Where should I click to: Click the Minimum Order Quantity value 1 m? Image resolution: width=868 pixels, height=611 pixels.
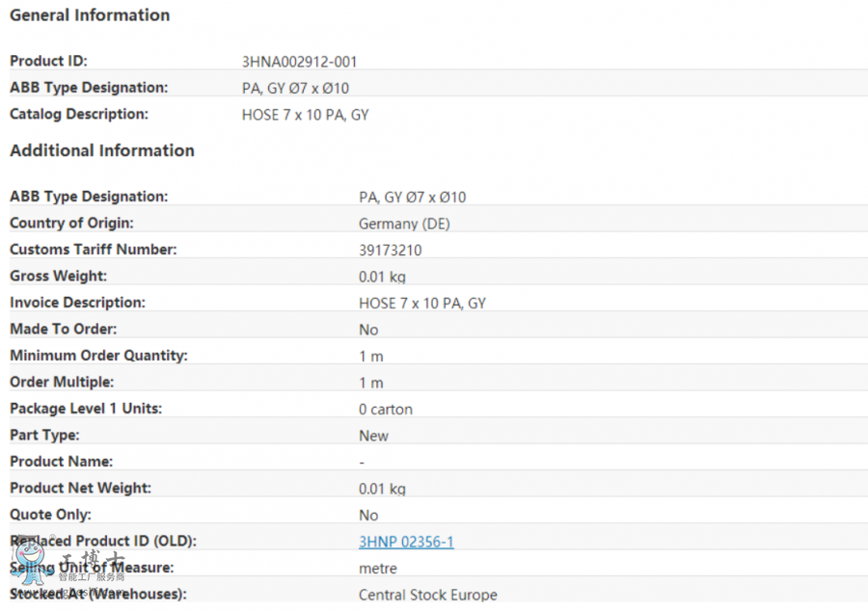click(x=370, y=356)
